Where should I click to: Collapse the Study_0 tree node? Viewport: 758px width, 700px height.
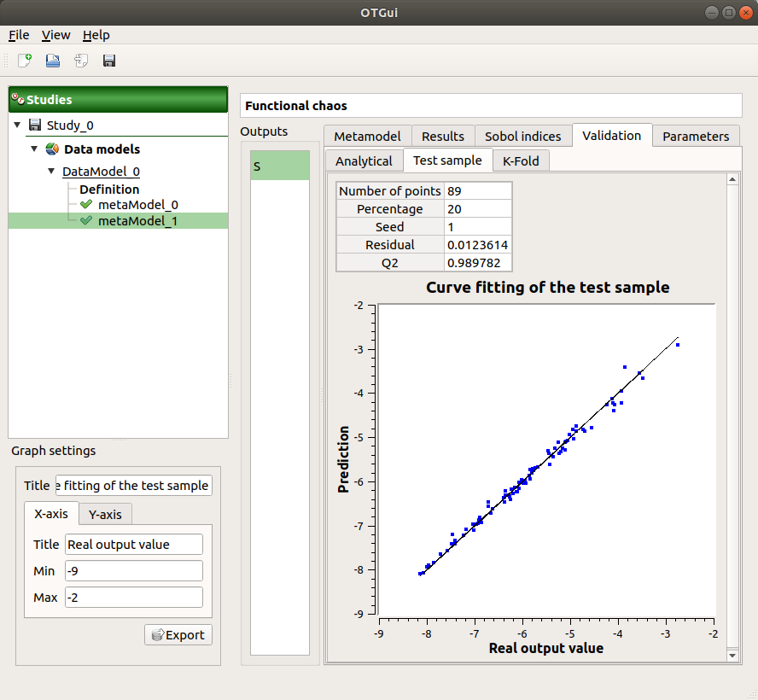point(17,125)
